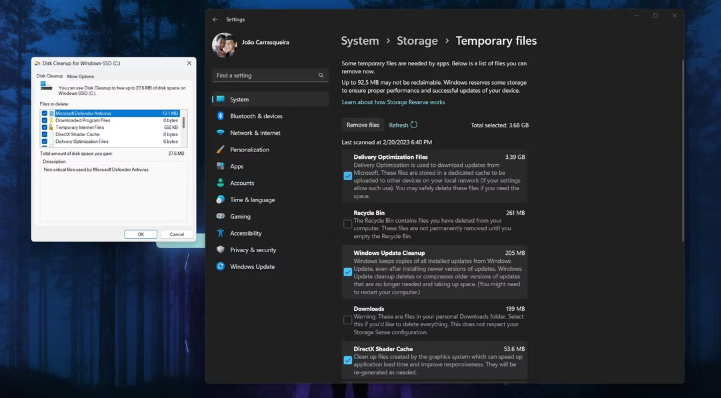Open Apps settings
The image size is (721, 398).
(237, 166)
